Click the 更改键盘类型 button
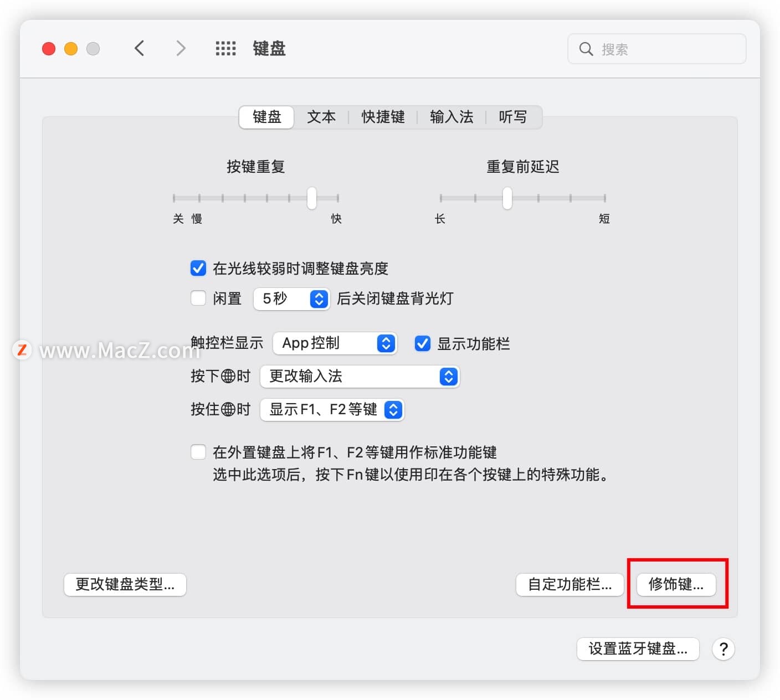780x700 pixels. coord(125,584)
